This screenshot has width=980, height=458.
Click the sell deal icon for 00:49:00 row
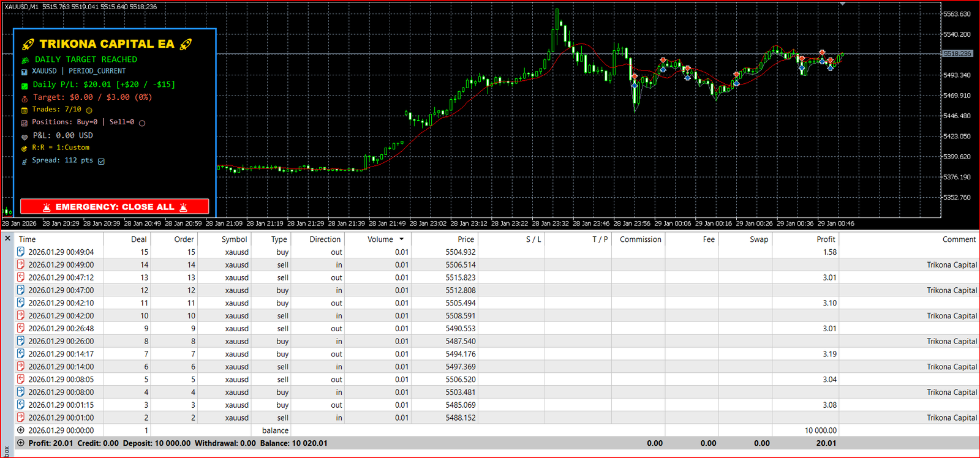point(21,265)
